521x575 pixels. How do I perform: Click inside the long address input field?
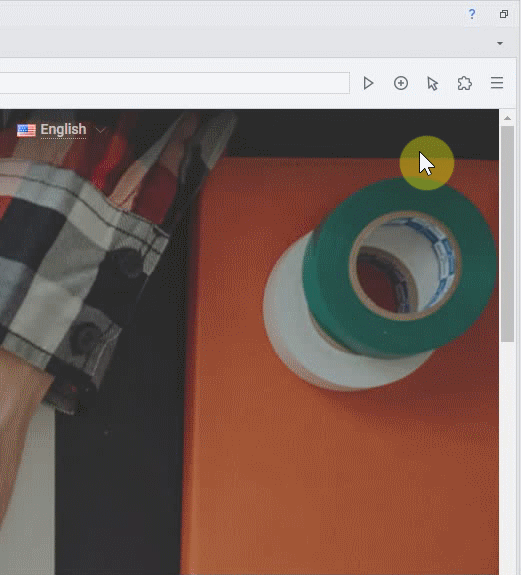(175, 83)
